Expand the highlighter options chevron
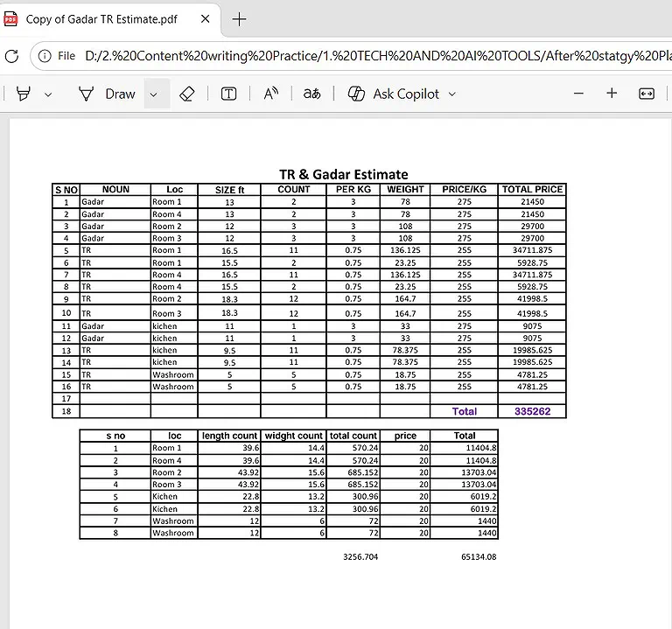 (x=48, y=94)
